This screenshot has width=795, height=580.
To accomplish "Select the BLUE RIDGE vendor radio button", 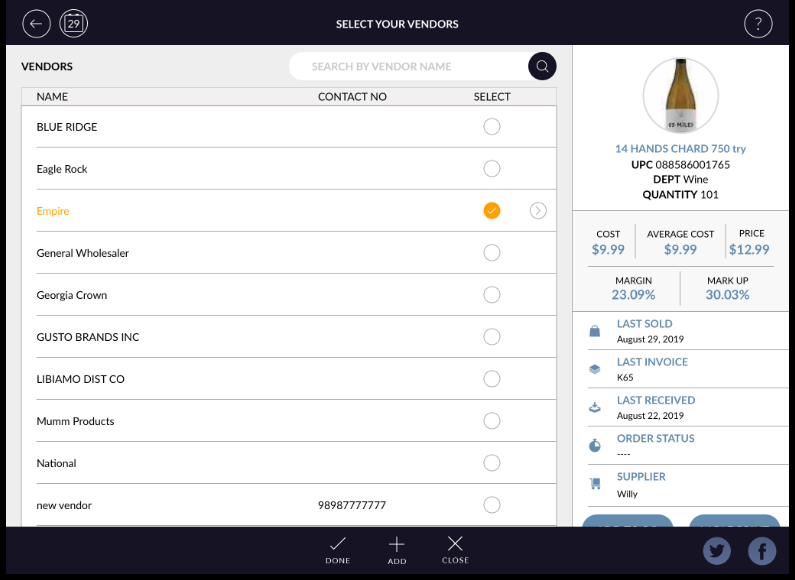I will click(491, 127).
